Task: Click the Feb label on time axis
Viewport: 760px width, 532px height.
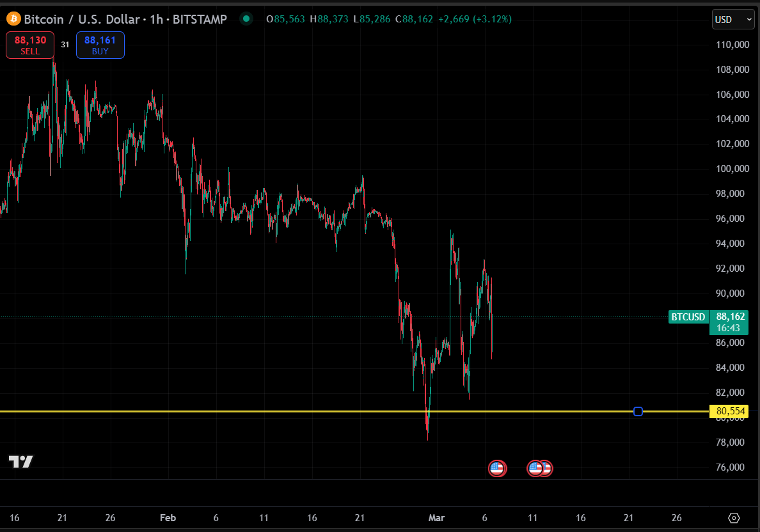Action: (x=168, y=518)
